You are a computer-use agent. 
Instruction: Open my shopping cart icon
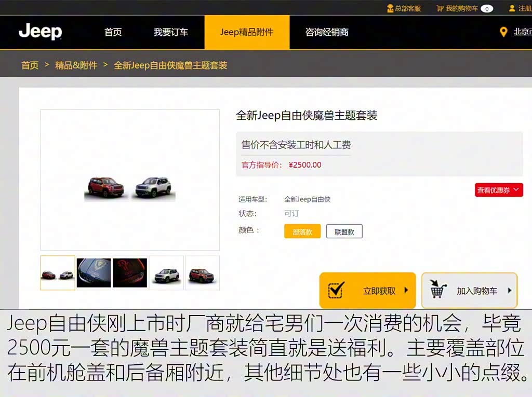(440, 8)
